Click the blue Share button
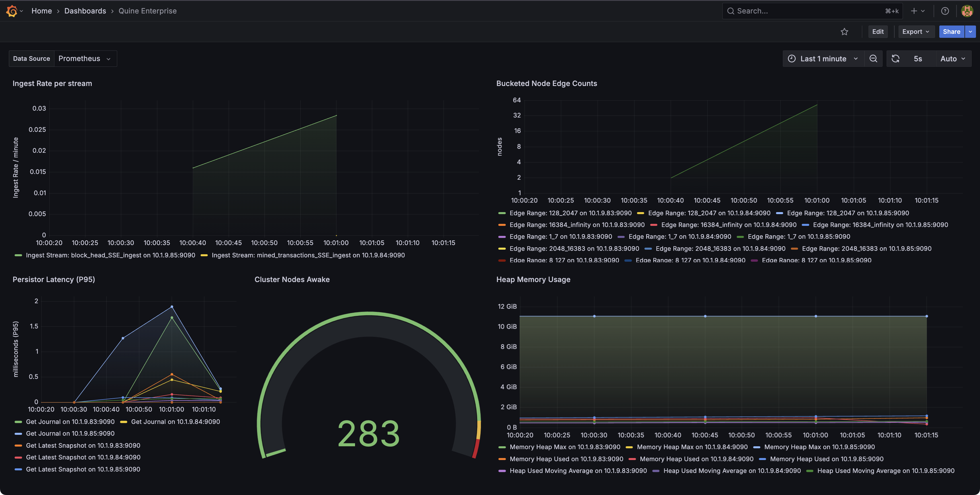The width and height of the screenshot is (980, 495). click(x=951, y=32)
